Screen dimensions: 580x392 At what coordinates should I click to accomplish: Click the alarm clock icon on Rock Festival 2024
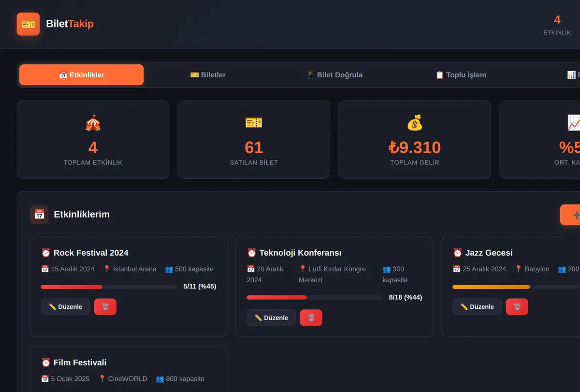(x=46, y=253)
